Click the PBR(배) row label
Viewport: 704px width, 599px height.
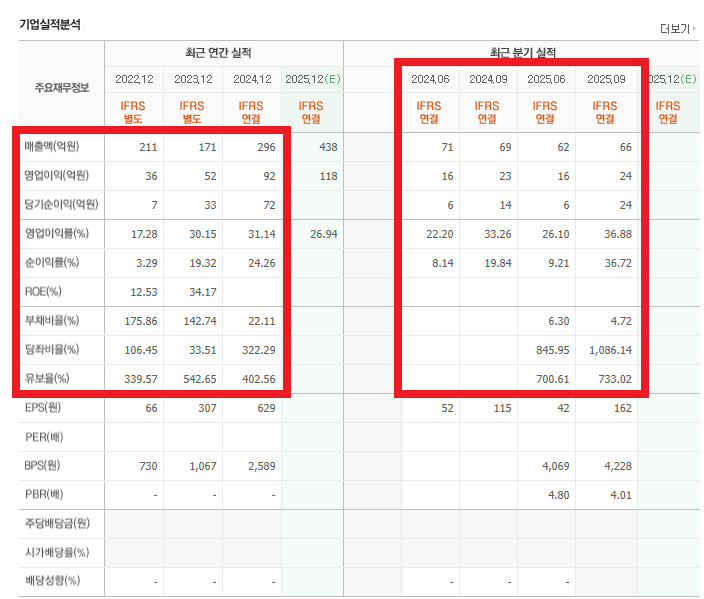(x=45, y=494)
